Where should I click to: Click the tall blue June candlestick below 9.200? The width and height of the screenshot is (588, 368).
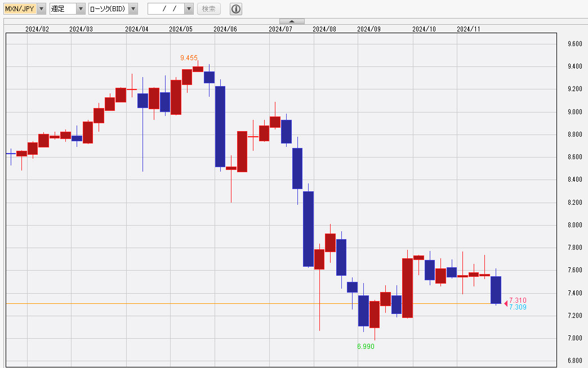coord(220,127)
